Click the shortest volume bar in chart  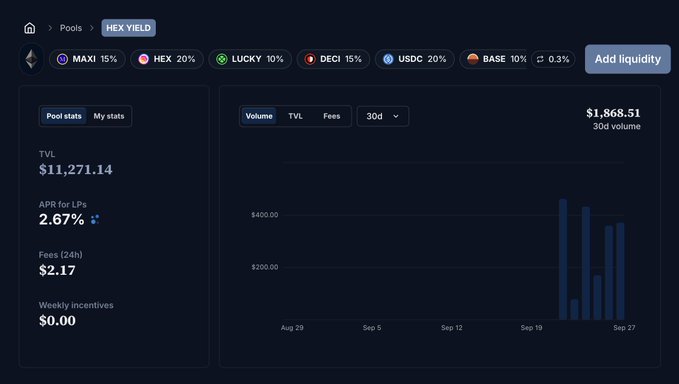(574, 310)
